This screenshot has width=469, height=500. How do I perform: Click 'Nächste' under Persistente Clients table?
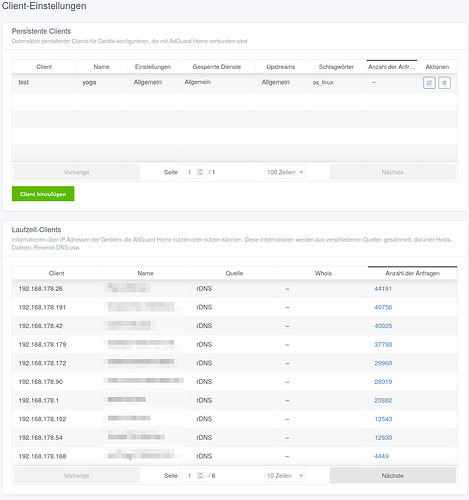393,172
